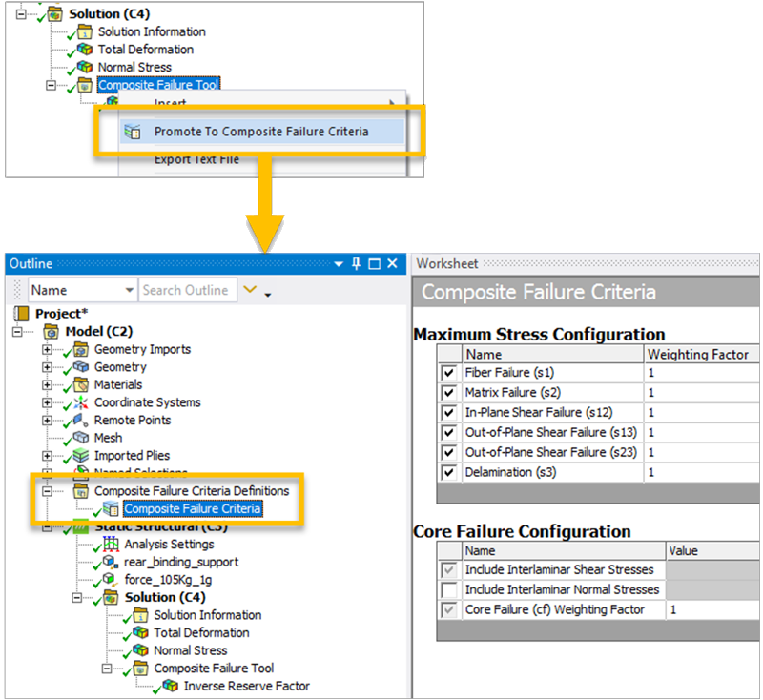Edit Matrix Failure (s2) weighting factor cell
Image resolution: width=763 pixels, height=700 pixels.
pos(702,393)
